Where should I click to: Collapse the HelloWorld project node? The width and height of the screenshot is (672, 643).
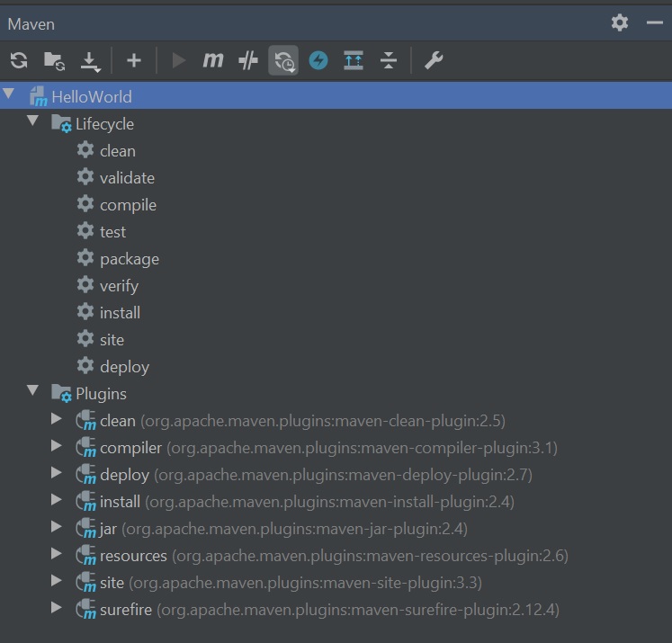pyautogui.click(x=10, y=94)
